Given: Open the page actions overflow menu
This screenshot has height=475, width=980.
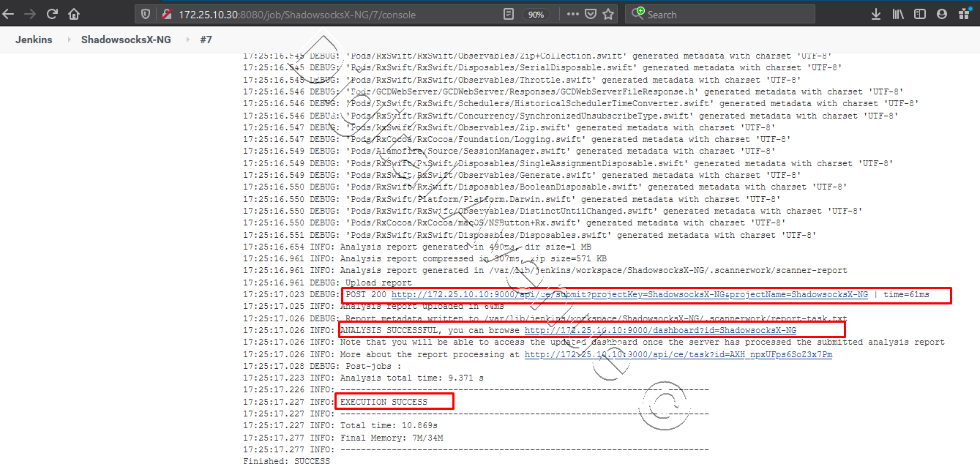Looking at the screenshot, I should (572, 13).
